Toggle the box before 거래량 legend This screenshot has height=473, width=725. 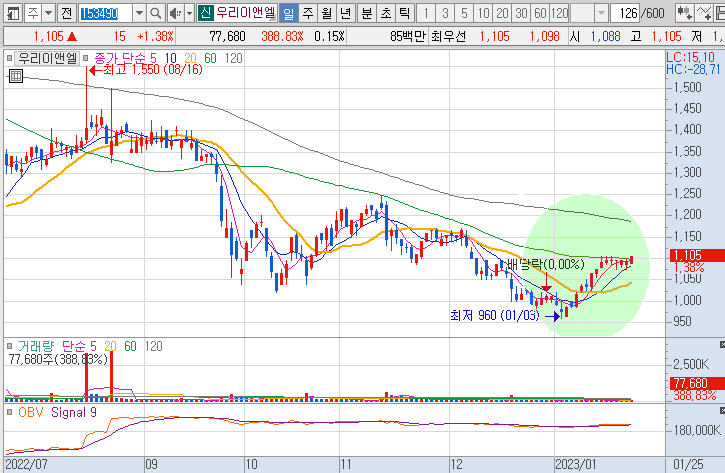(x=9, y=346)
